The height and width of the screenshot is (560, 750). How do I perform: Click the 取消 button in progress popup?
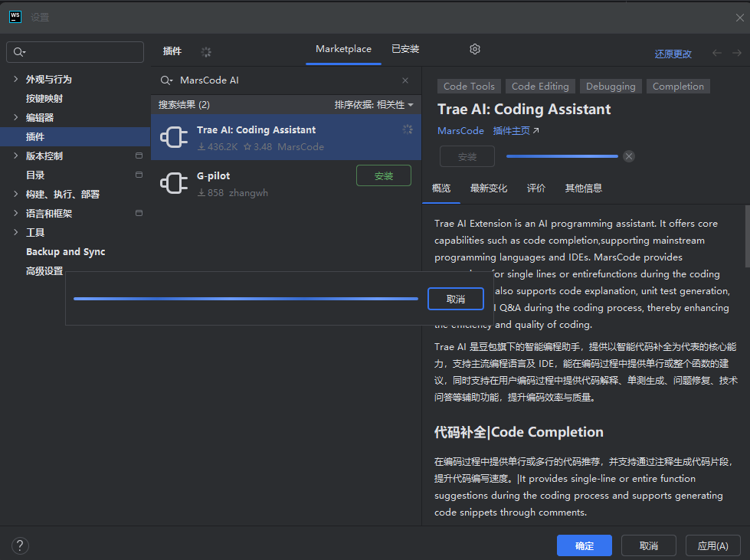[455, 299]
